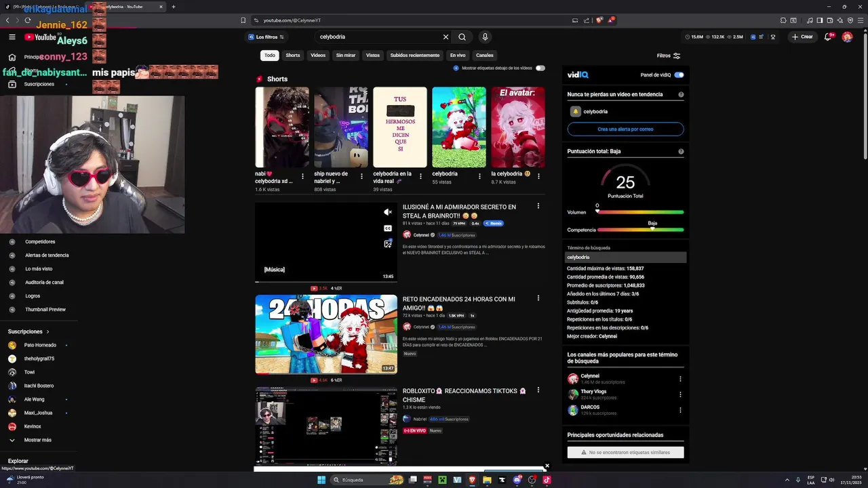Image resolution: width=868 pixels, height=488 pixels.
Task: Start voice search with the microphone
Action: (x=485, y=37)
